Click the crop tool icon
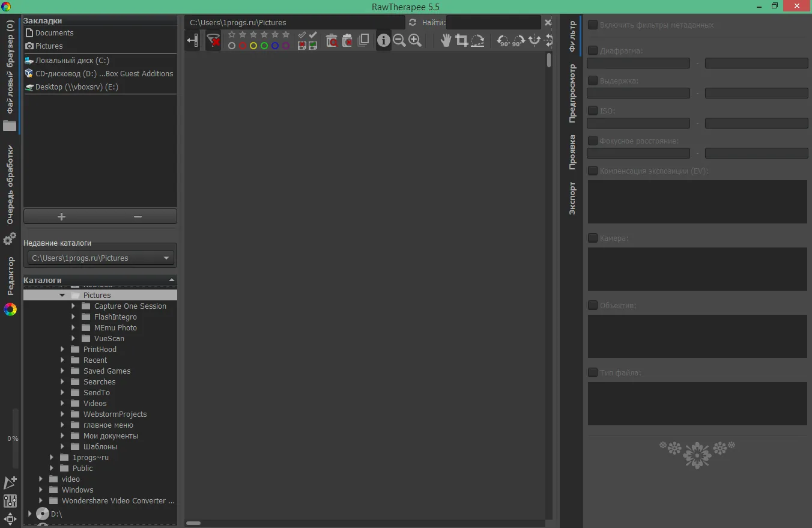This screenshot has width=812, height=528. point(461,40)
